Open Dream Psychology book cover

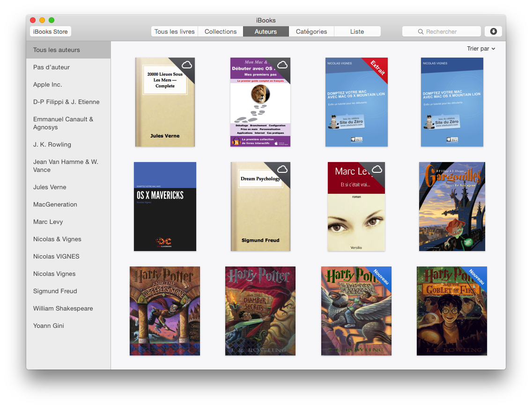pyautogui.click(x=260, y=207)
